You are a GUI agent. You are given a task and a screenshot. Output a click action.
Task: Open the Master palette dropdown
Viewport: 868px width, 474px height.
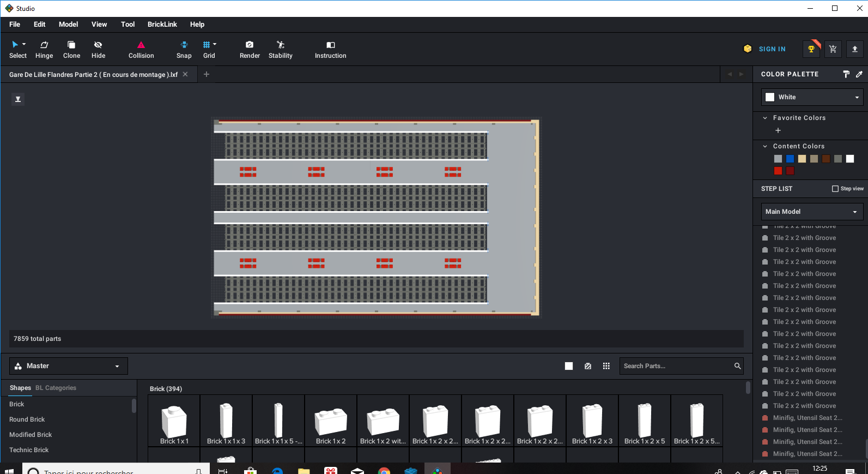point(69,366)
